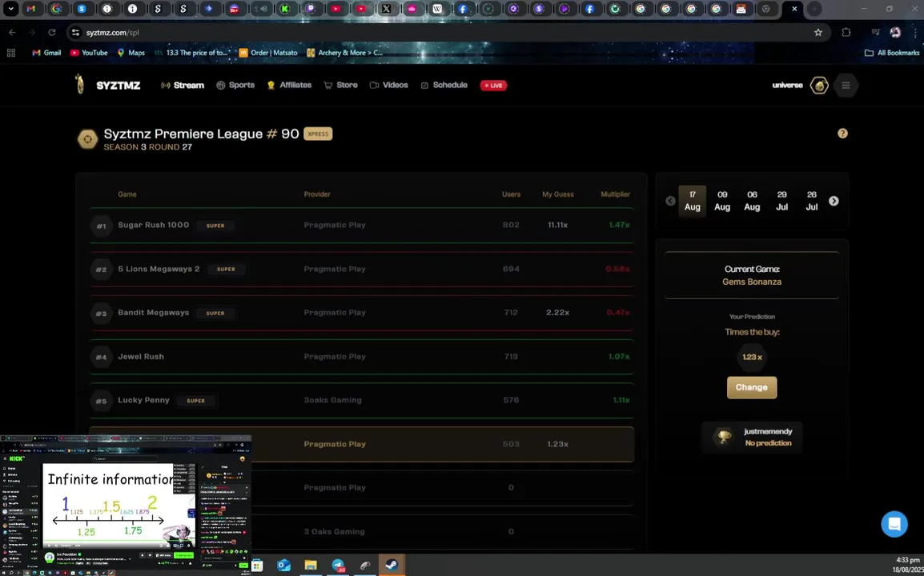Click the trophy icon beside justmemendy
Viewport: 924px width, 576px height.
pyautogui.click(x=724, y=437)
